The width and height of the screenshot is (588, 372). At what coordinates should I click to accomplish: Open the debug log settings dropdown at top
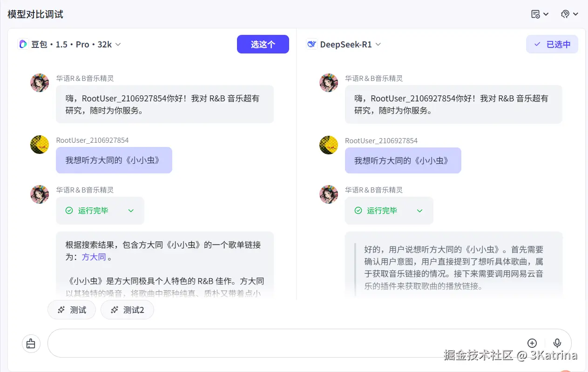tap(540, 14)
